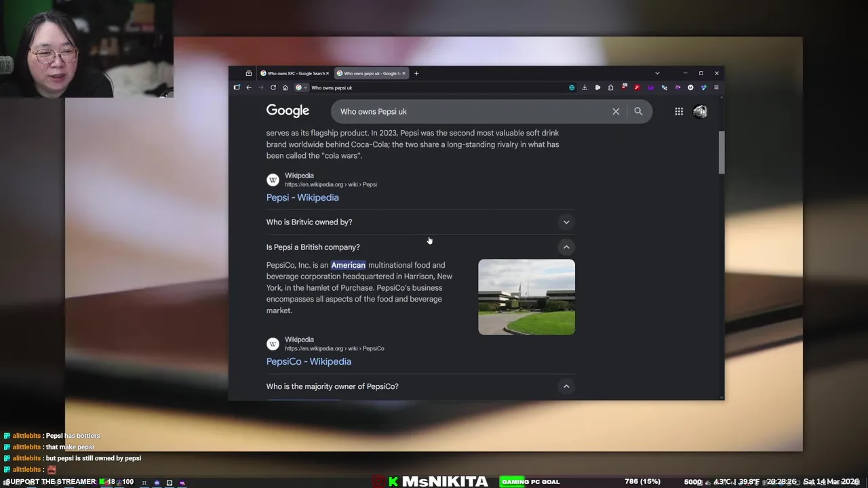Click the translate globe icon in toolbar
The height and width of the screenshot is (488, 868).
(x=572, y=87)
